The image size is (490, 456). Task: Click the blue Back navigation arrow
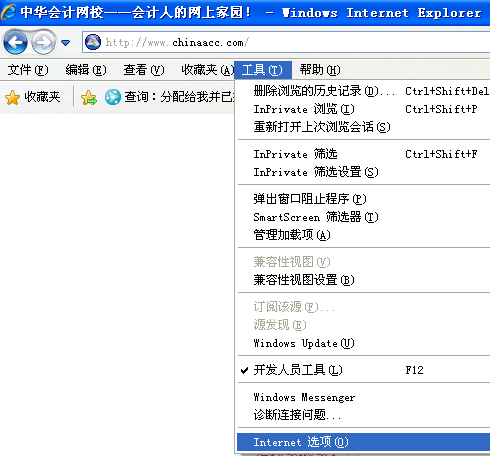[x=15, y=42]
